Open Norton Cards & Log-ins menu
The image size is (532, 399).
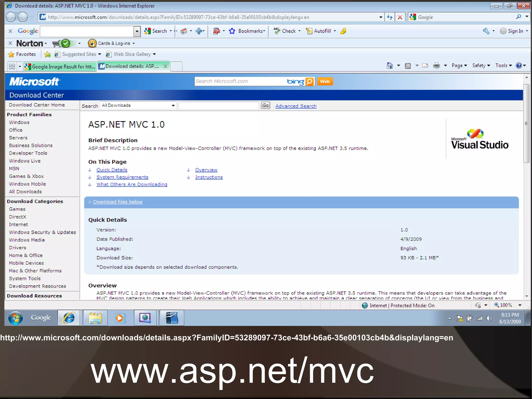click(x=111, y=43)
